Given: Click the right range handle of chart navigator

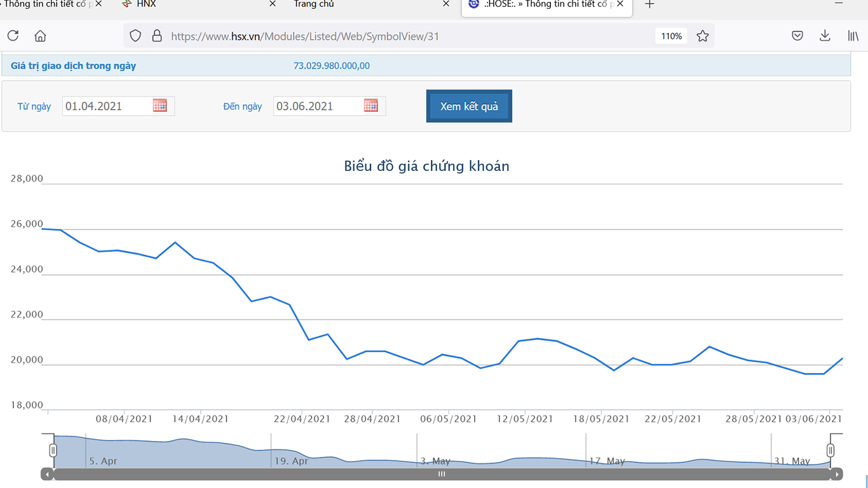Looking at the screenshot, I should (830, 451).
